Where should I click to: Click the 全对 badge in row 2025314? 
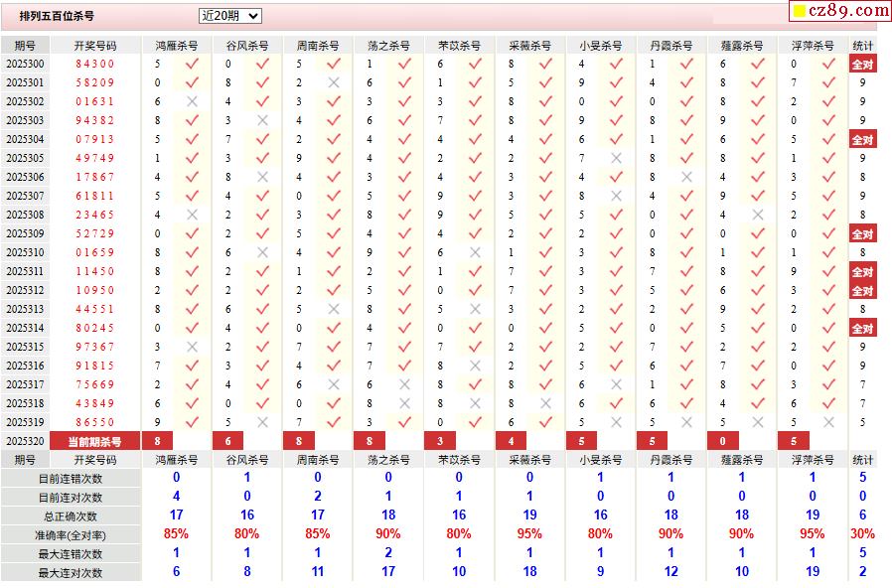click(862, 329)
